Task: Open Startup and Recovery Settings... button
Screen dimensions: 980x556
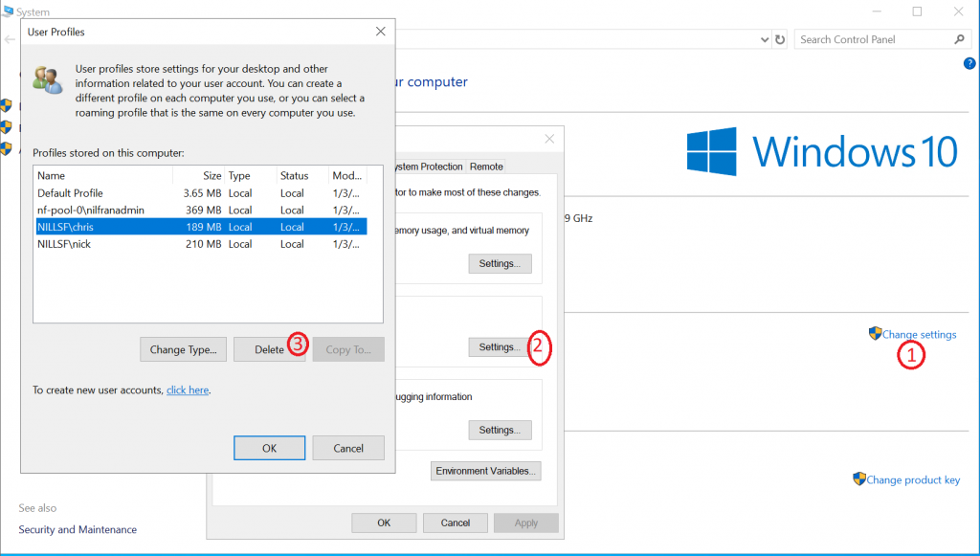Action: pyautogui.click(x=500, y=430)
